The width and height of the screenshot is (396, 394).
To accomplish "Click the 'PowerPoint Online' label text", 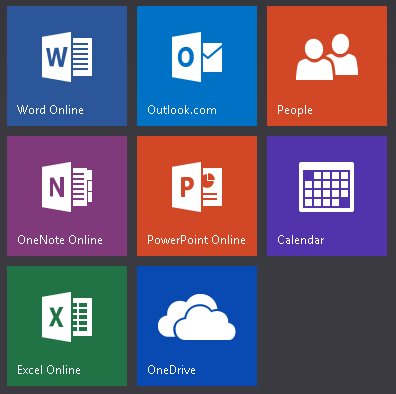I will point(196,240).
